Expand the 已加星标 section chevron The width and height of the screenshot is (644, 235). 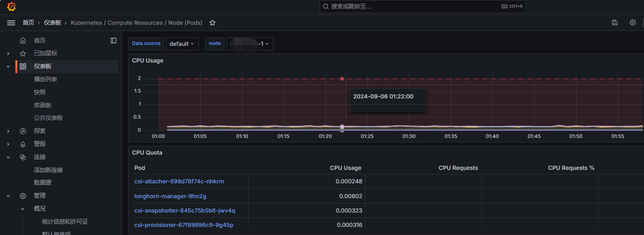[x=8, y=53]
